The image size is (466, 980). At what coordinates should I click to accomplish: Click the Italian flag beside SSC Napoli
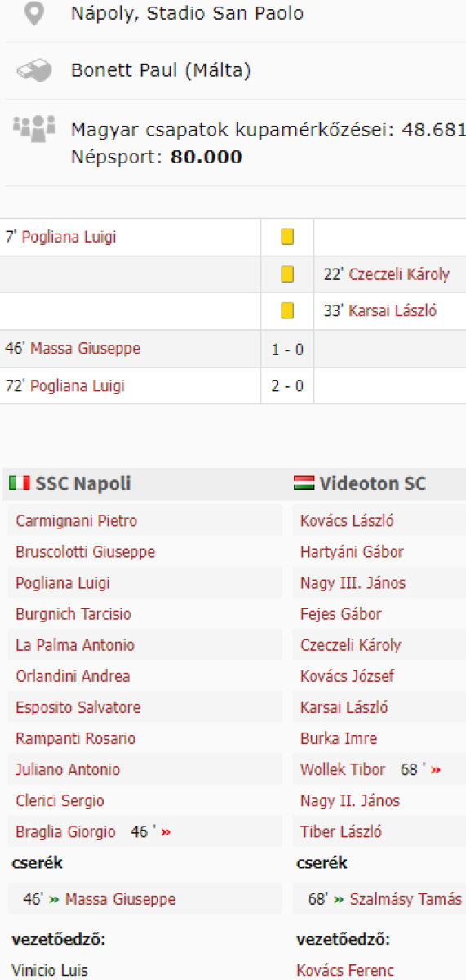[20, 483]
